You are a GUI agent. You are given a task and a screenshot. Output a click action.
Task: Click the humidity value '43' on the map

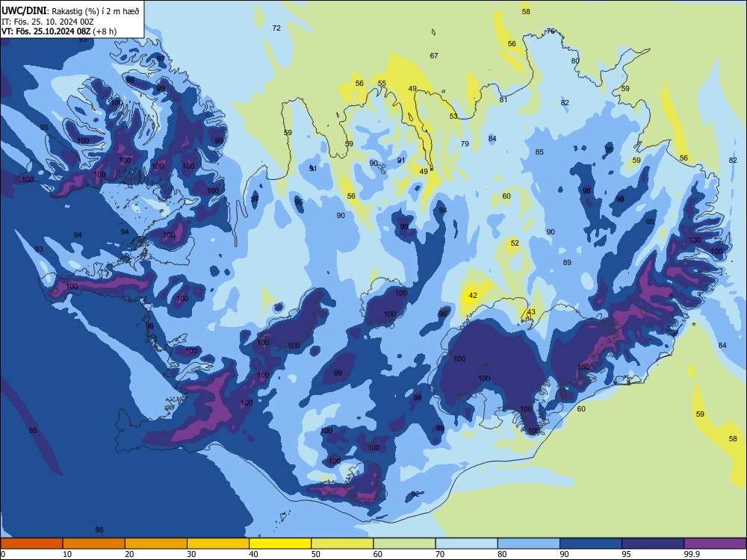[531, 312]
